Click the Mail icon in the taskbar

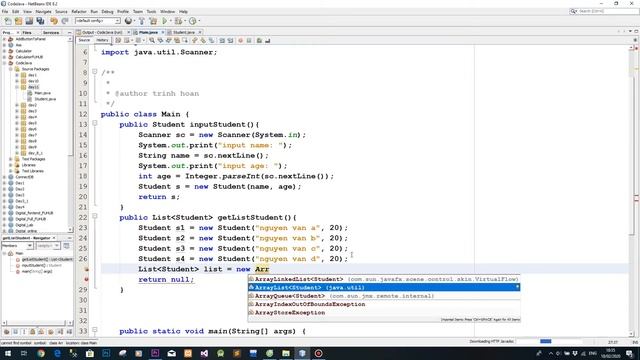(x=171, y=353)
